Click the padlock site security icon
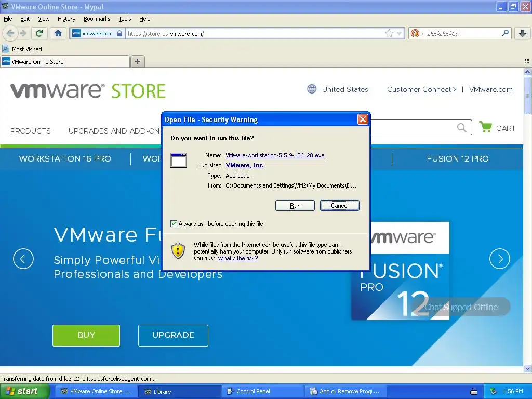 pos(119,33)
